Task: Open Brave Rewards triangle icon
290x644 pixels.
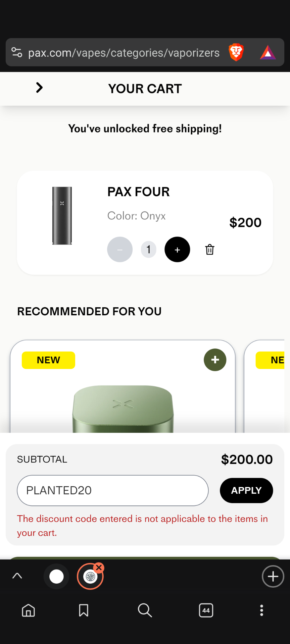Action: [268, 53]
